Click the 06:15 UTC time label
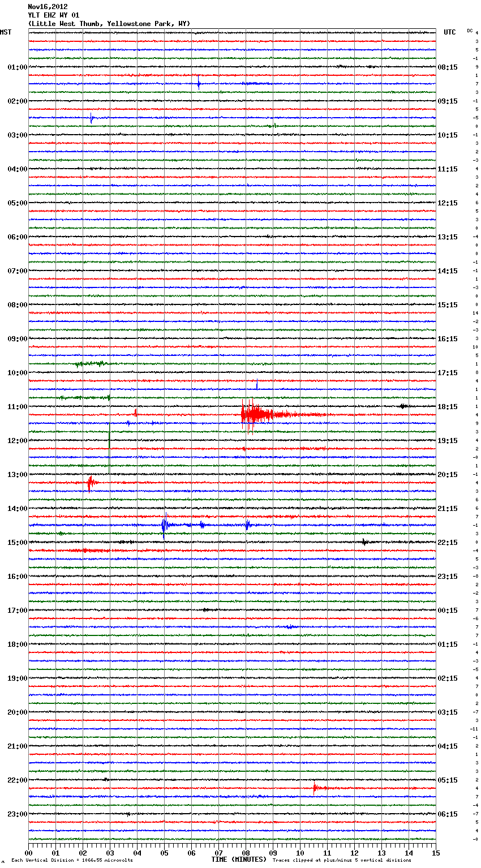Image resolution: width=481 pixels, height=868 pixels. pos(448,814)
